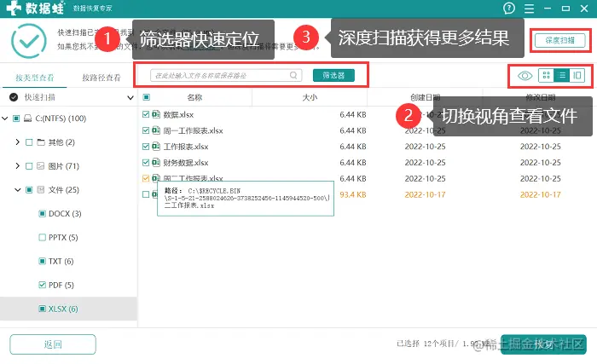
Task: Click the 93.4 KB size value
Action: point(353,194)
